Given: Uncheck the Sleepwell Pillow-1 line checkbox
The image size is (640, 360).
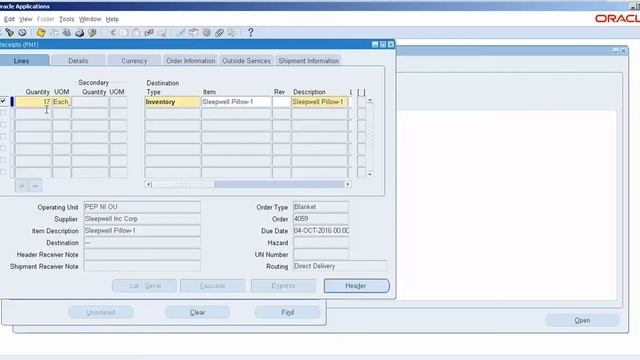Looking at the screenshot, I should tap(3, 100).
